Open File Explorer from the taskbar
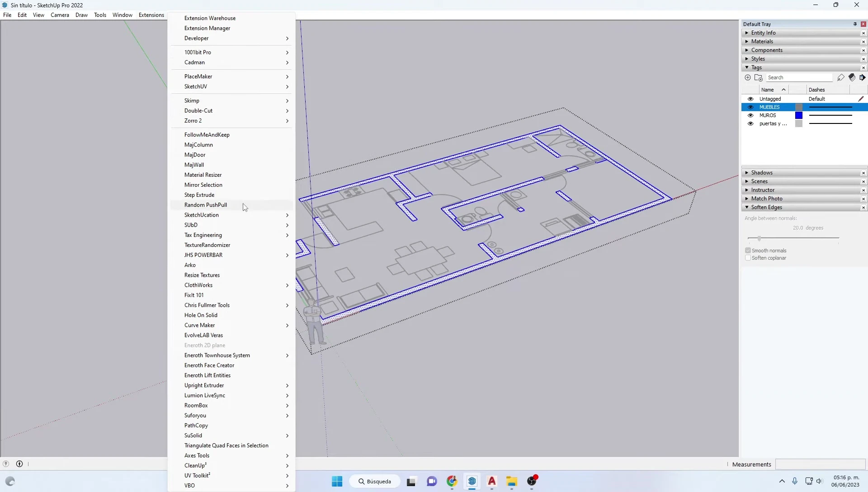Viewport: 868px width, 492px height. pyautogui.click(x=512, y=482)
